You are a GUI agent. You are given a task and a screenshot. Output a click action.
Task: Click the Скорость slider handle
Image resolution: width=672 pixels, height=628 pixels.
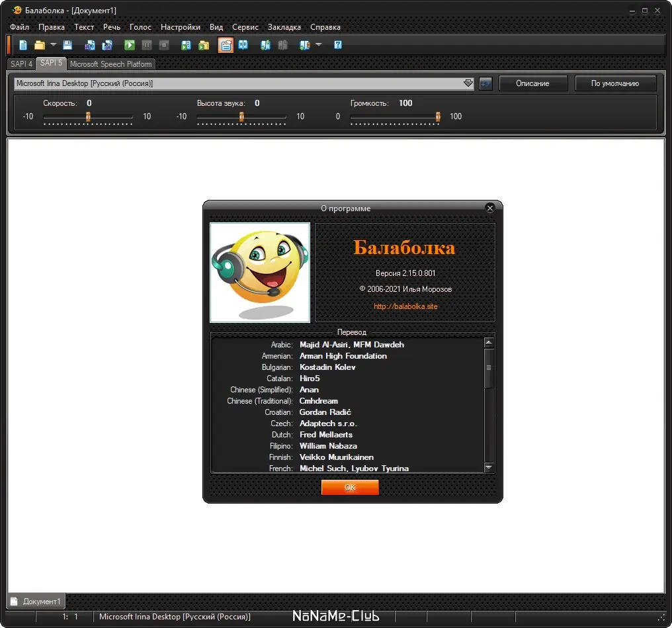[88, 116]
